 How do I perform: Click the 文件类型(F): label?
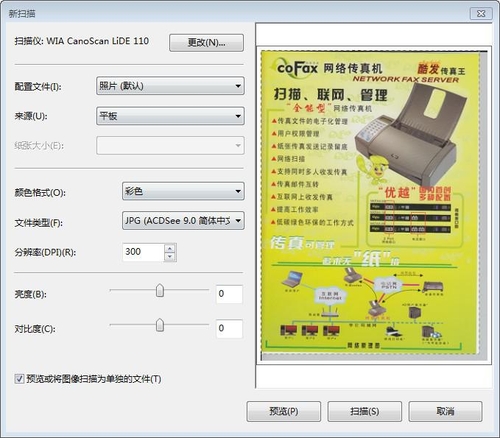pyautogui.click(x=38, y=223)
